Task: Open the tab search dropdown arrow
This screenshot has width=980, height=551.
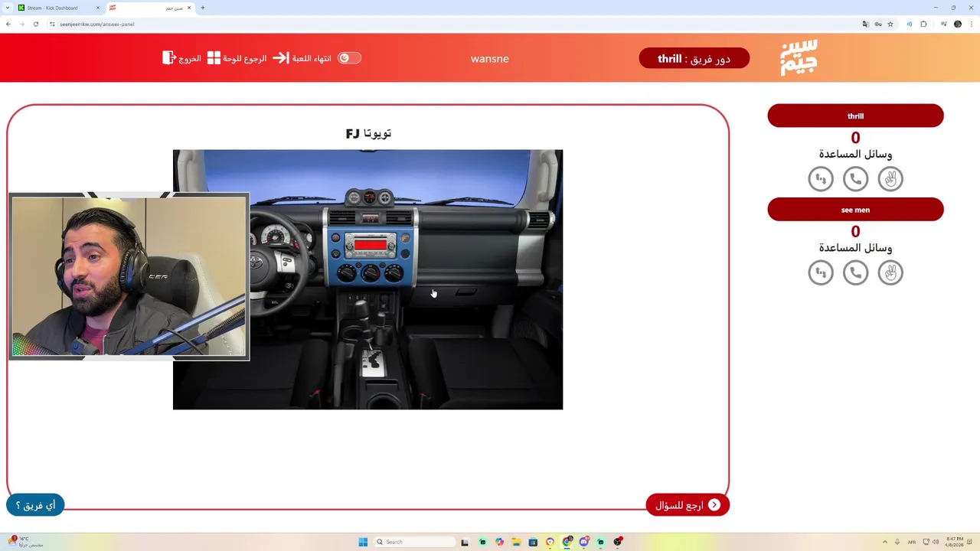Action: click(x=8, y=8)
